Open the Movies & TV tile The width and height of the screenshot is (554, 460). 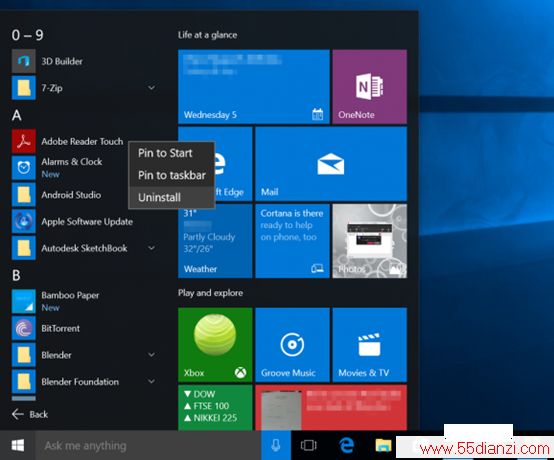click(x=370, y=345)
